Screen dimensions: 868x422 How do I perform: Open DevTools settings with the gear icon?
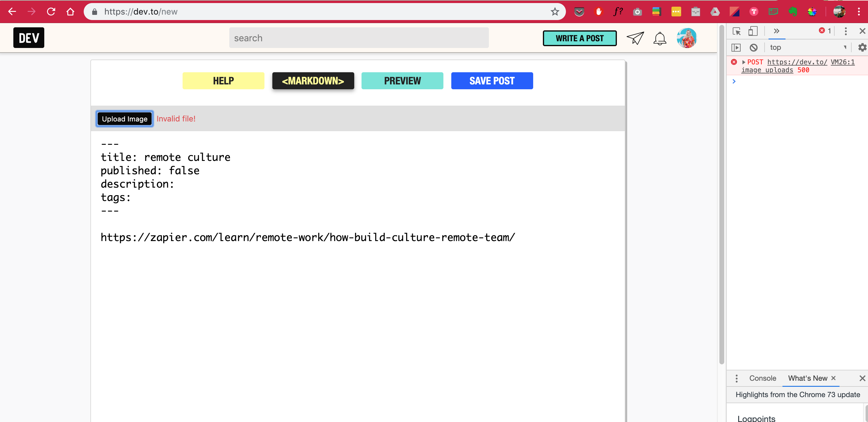coord(862,48)
